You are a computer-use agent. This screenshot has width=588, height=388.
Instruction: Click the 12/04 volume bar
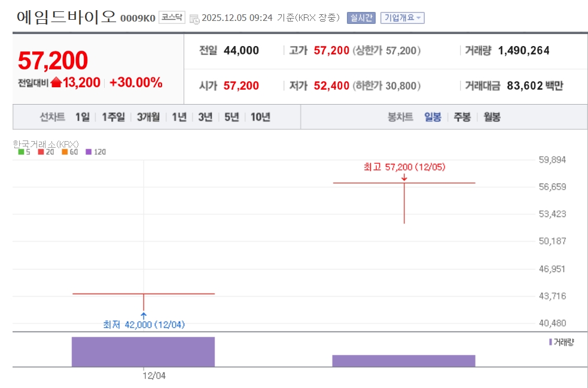point(143,352)
